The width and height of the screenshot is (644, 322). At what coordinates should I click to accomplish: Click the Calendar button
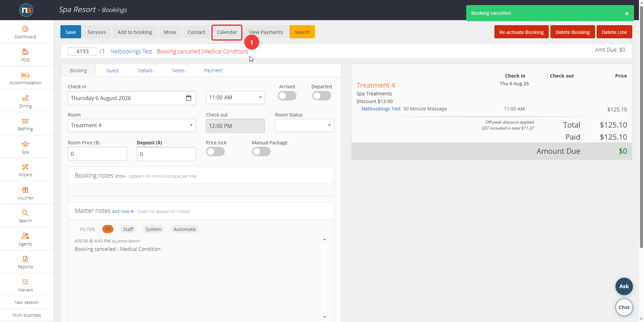[227, 32]
